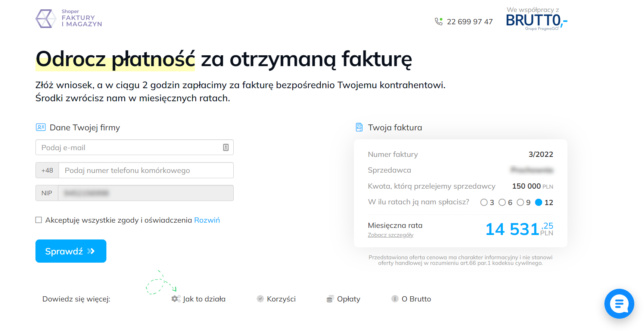Expand consents with the Rozwiń link

(x=207, y=220)
